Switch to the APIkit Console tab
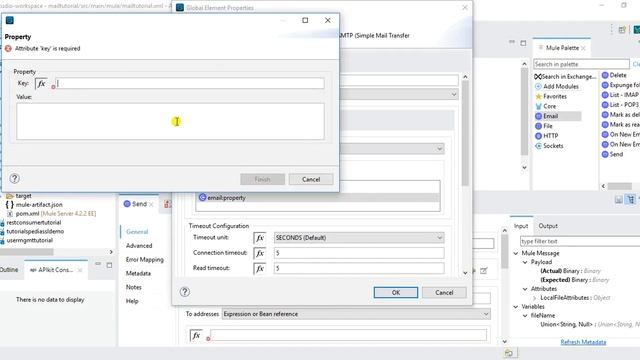Screen dimensions: 640x360 [x=55, y=270]
